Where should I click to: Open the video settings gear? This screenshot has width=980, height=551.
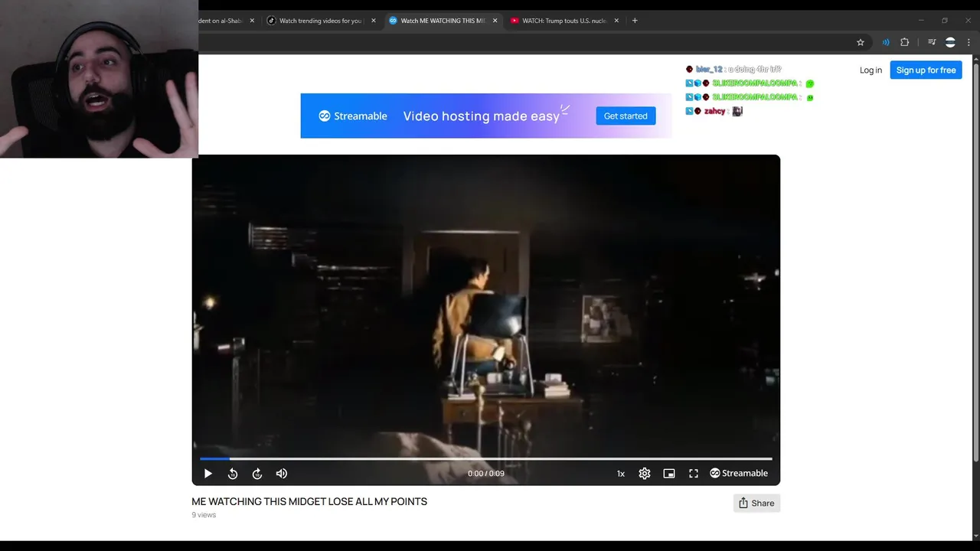point(645,474)
